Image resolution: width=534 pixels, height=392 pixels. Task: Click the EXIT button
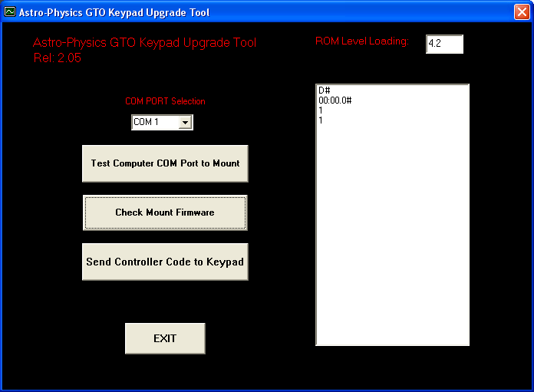point(165,338)
